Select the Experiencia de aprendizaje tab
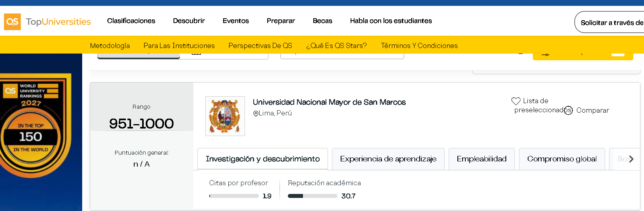644x211 pixels. (x=388, y=159)
